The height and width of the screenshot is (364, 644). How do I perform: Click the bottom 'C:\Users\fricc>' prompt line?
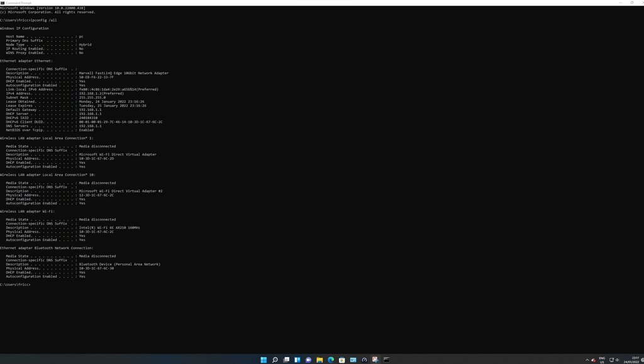(15, 285)
